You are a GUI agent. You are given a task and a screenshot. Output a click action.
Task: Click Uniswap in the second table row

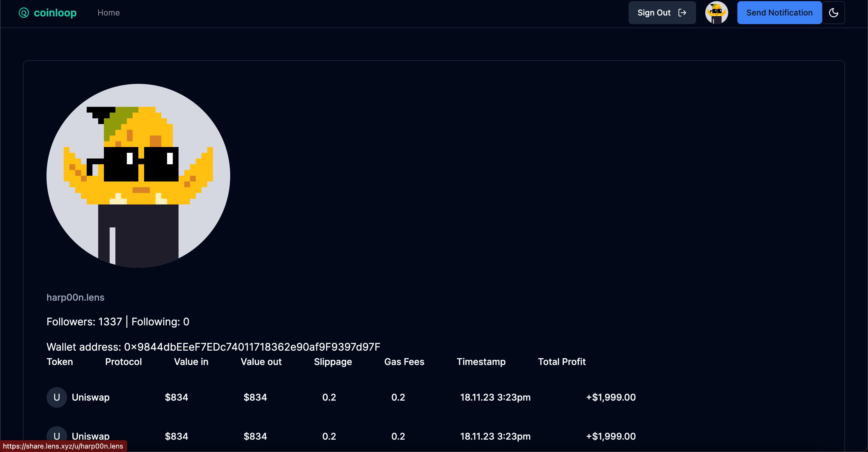coord(91,436)
